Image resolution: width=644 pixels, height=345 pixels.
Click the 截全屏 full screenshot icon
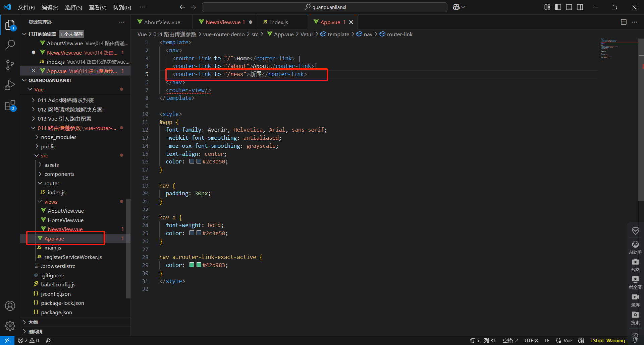point(635,282)
